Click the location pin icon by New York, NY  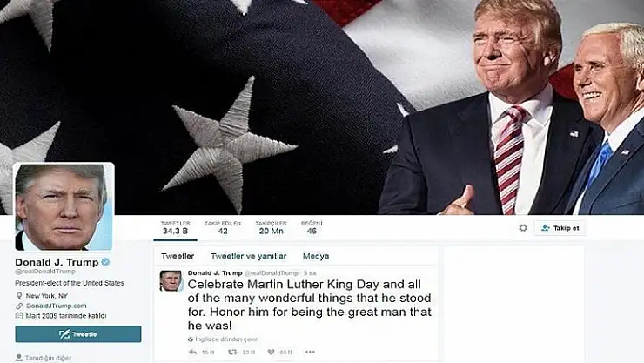pyautogui.click(x=19, y=296)
